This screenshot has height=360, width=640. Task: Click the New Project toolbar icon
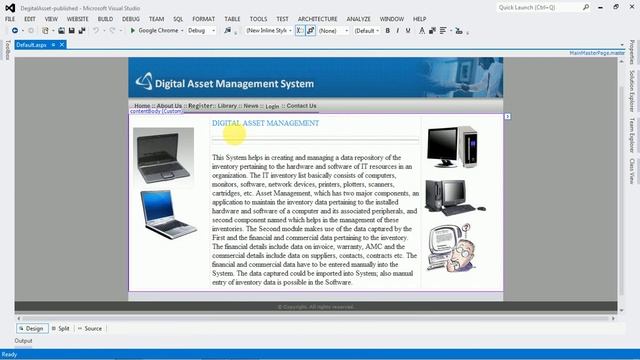[x=45, y=31]
